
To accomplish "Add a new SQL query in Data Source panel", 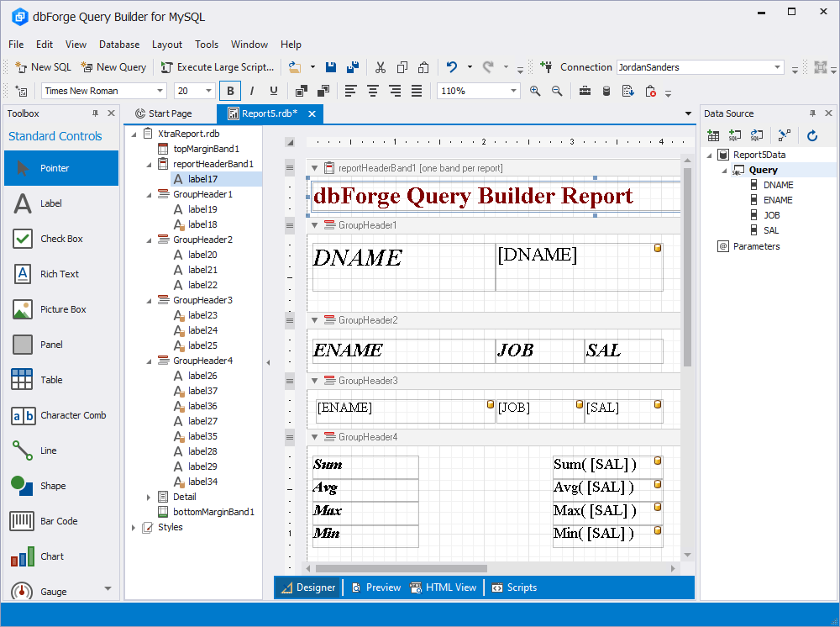I will coord(733,135).
